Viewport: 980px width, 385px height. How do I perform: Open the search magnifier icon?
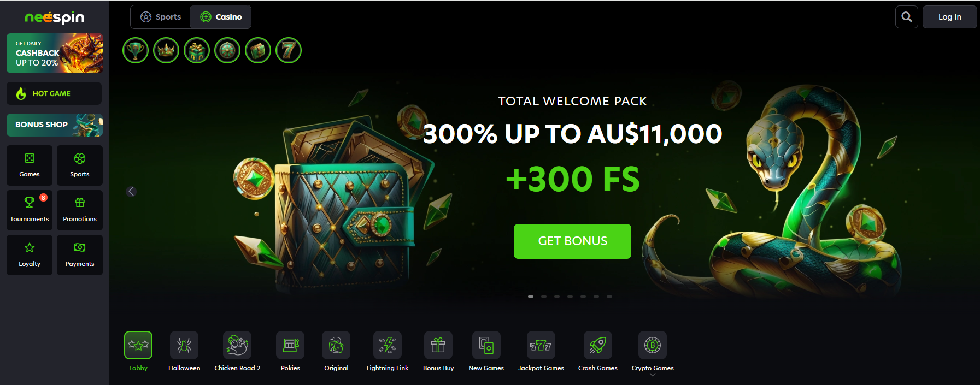tap(906, 17)
